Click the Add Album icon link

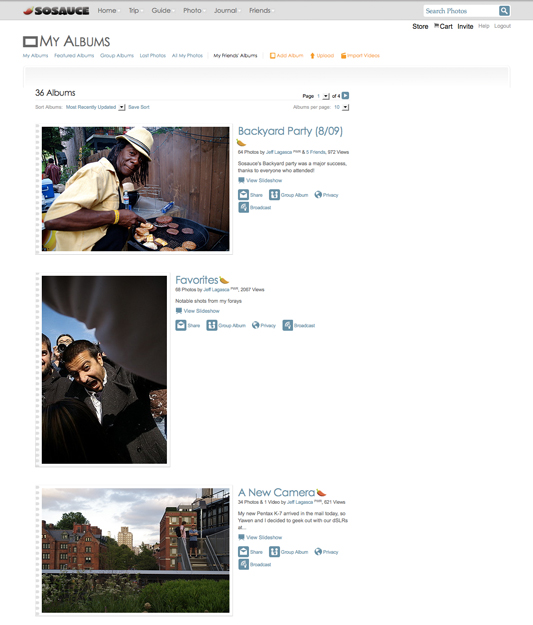(273, 56)
